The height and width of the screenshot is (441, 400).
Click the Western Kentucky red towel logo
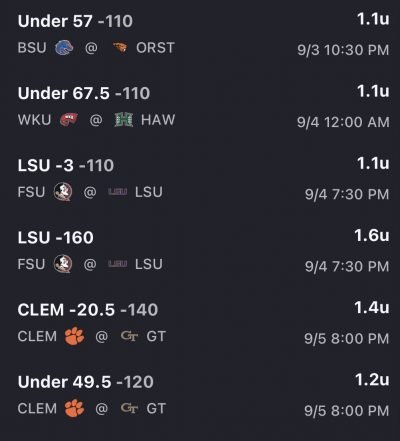pos(69,120)
